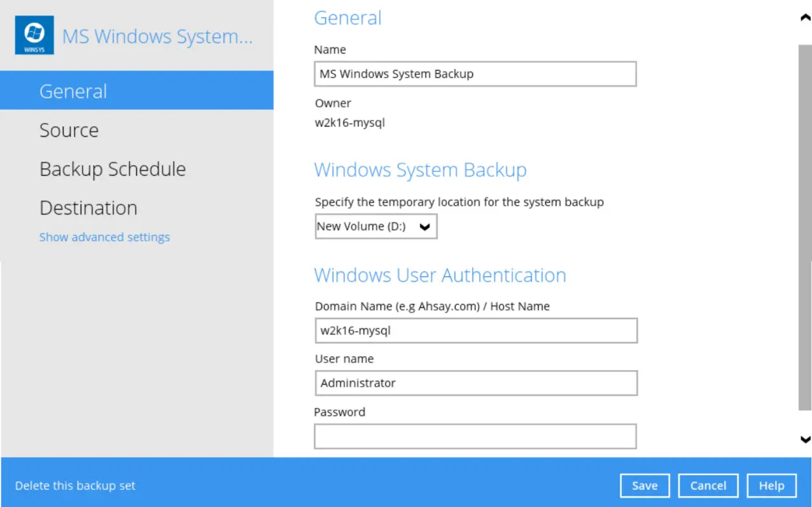Click the Owner value w2k16-mysql
This screenshot has width=812, height=507.
[349, 122]
